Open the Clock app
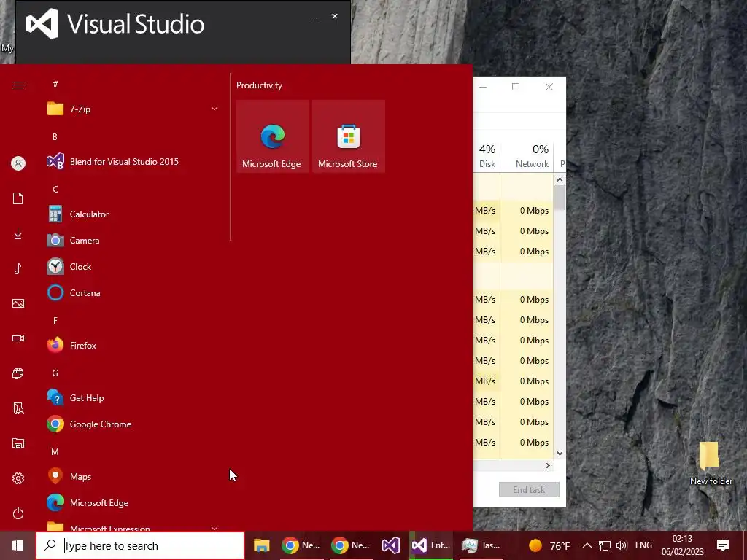 click(134, 267)
